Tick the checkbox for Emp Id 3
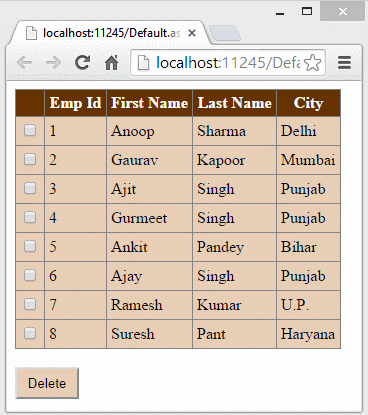368x415 pixels. click(30, 188)
